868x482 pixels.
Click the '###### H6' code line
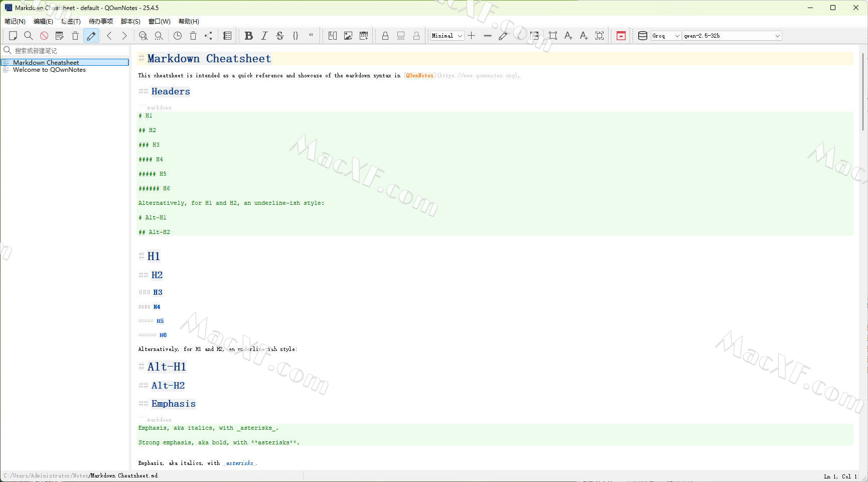click(x=155, y=189)
